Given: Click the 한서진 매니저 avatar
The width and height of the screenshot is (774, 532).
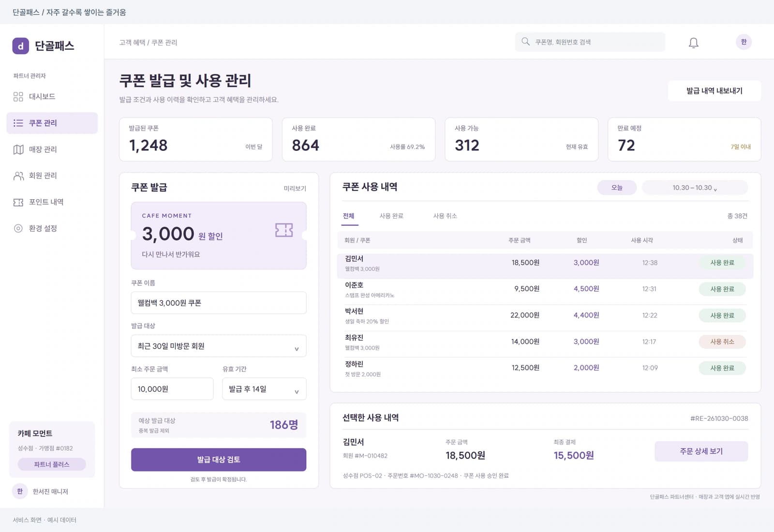Looking at the screenshot, I should [x=20, y=491].
